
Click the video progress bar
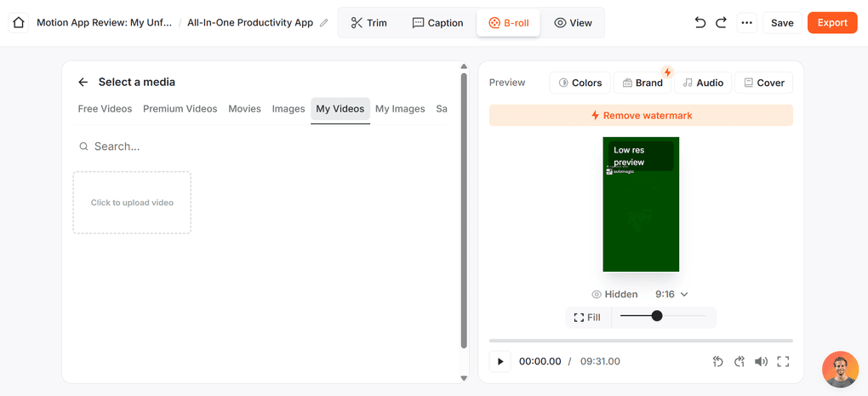(x=641, y=341)
